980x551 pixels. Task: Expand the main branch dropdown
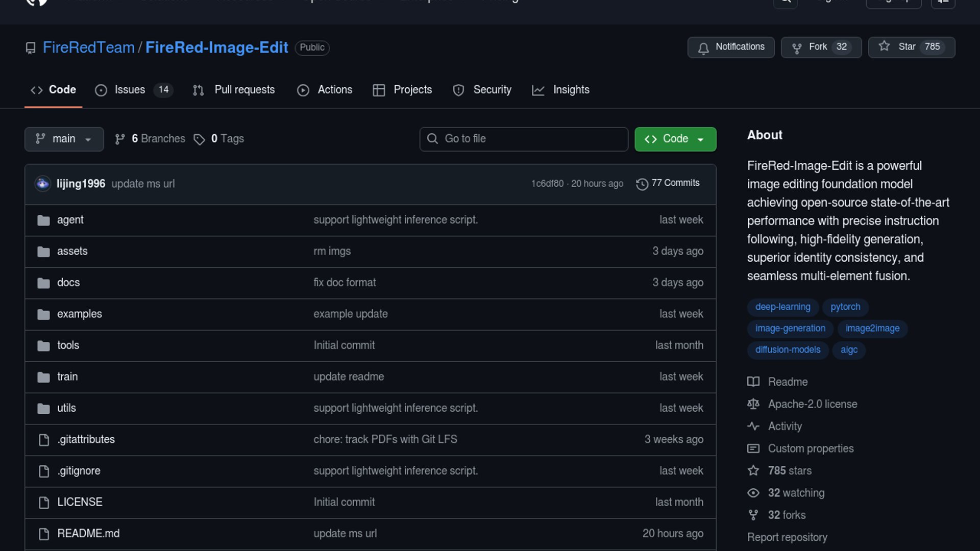(x=64, y=139)
